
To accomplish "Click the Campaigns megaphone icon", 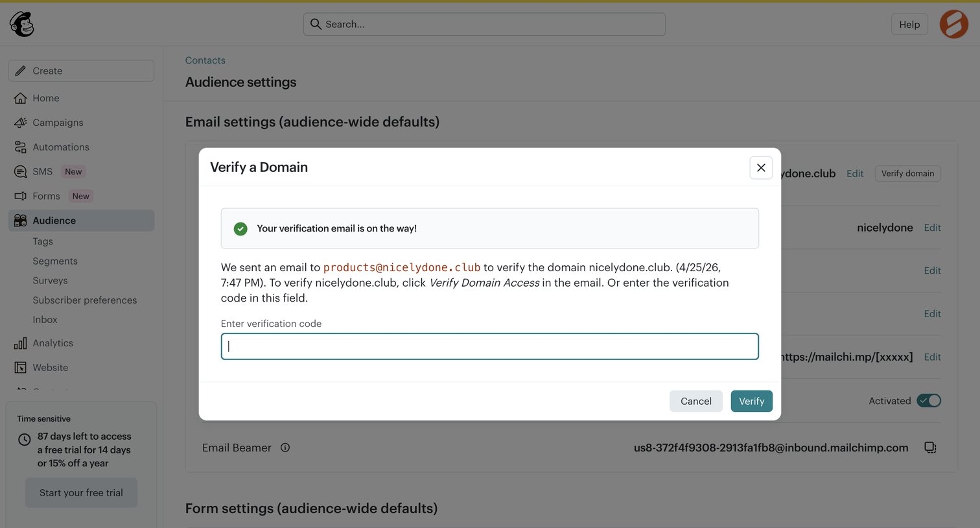I will [x=21, y=123].
